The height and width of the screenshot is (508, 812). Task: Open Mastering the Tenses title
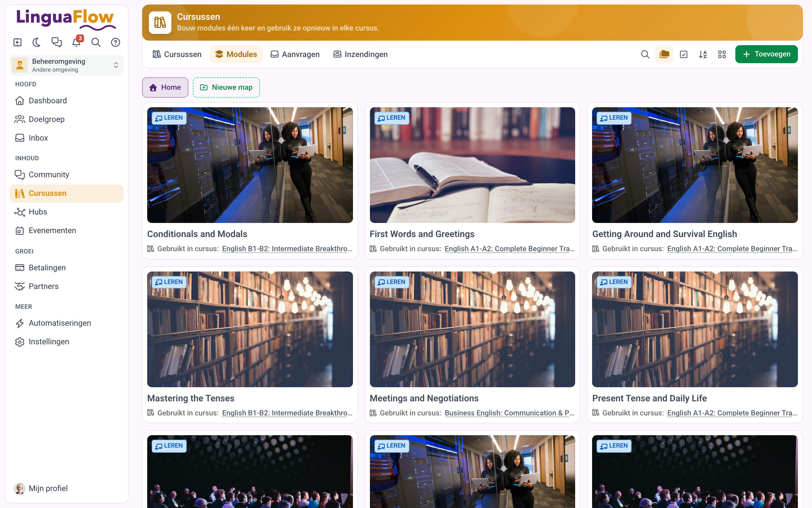tap(191, 398)
